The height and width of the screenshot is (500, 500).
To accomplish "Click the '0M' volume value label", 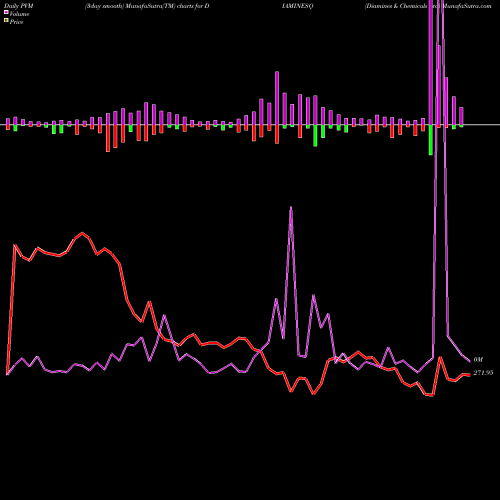I will 478,360.
